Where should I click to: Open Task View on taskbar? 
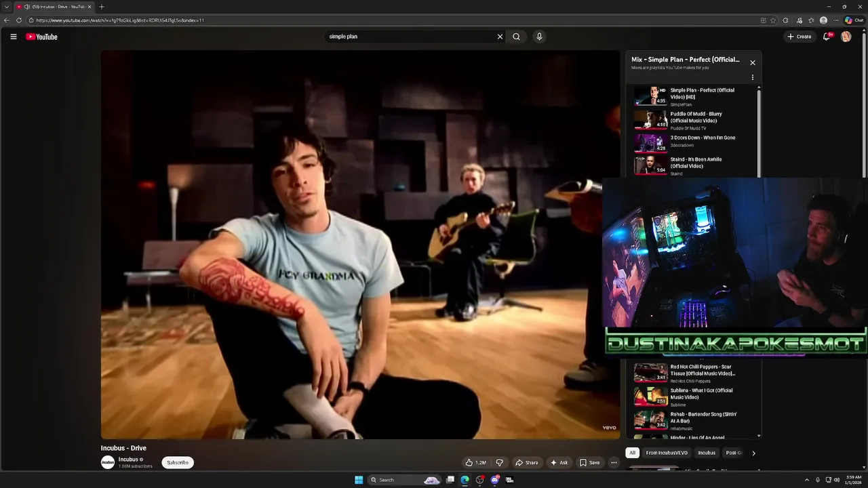(x=450, y=480)
